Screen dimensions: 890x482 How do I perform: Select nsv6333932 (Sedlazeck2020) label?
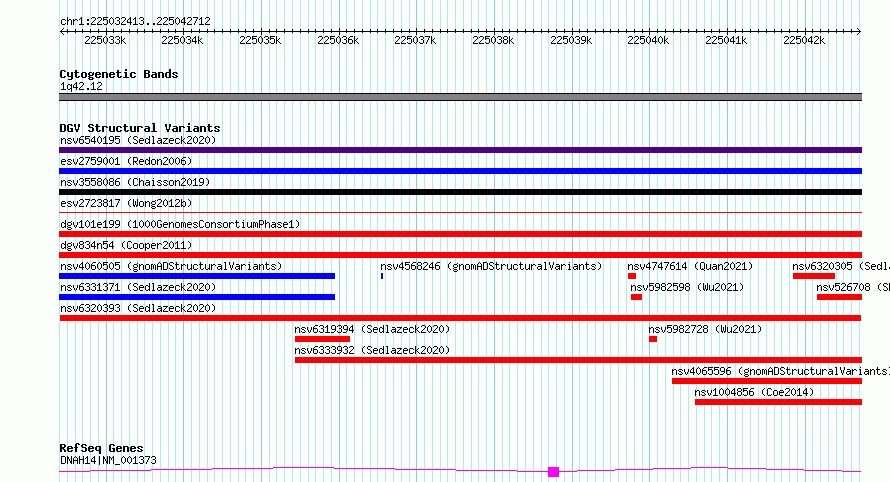coord(372,350)
